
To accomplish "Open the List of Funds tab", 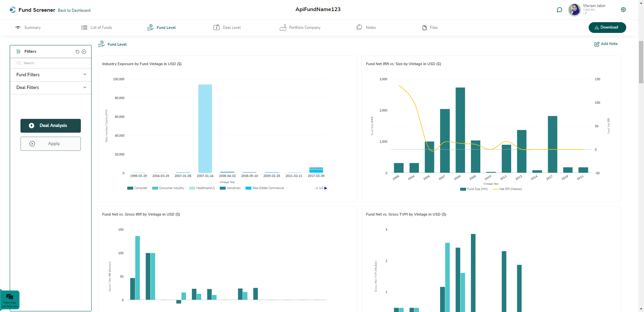I will coord(97,28).
